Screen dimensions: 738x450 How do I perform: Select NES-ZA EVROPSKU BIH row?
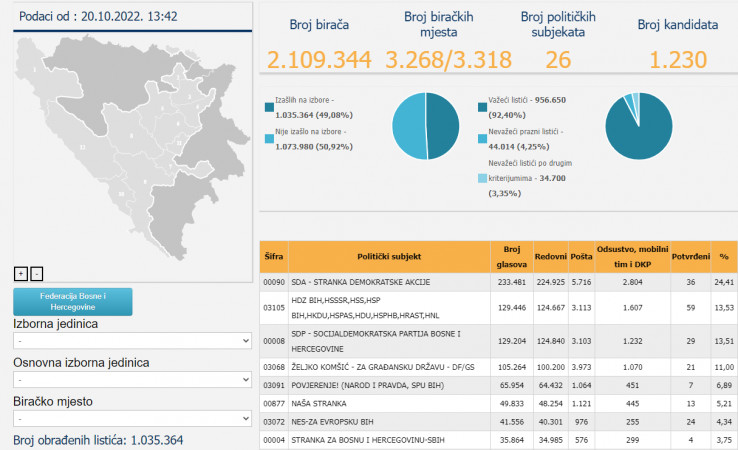pyautogui.click(x=498, y=422)
